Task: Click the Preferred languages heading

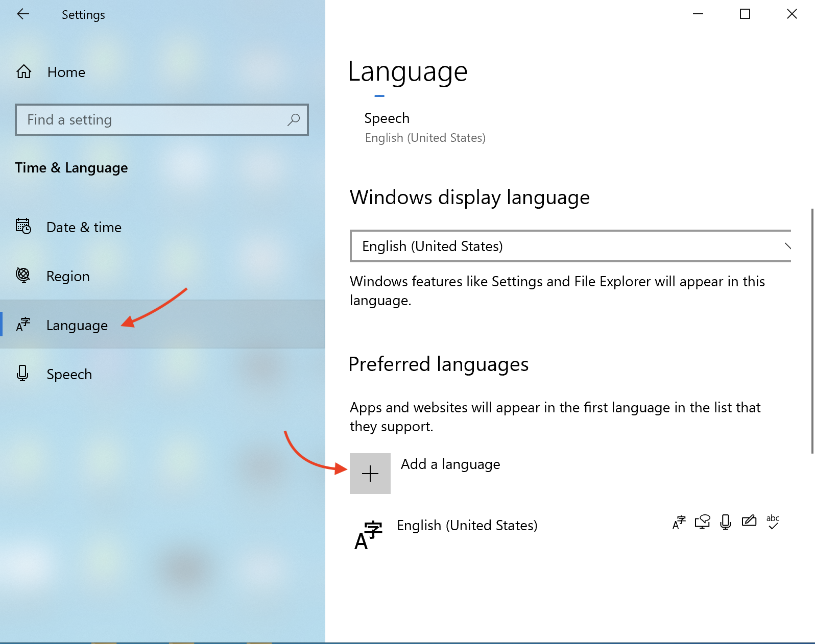Action: tap(439, 364)
